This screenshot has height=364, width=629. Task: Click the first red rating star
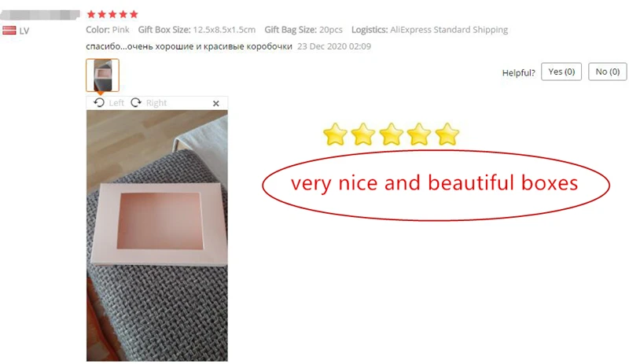pos(91,14)
